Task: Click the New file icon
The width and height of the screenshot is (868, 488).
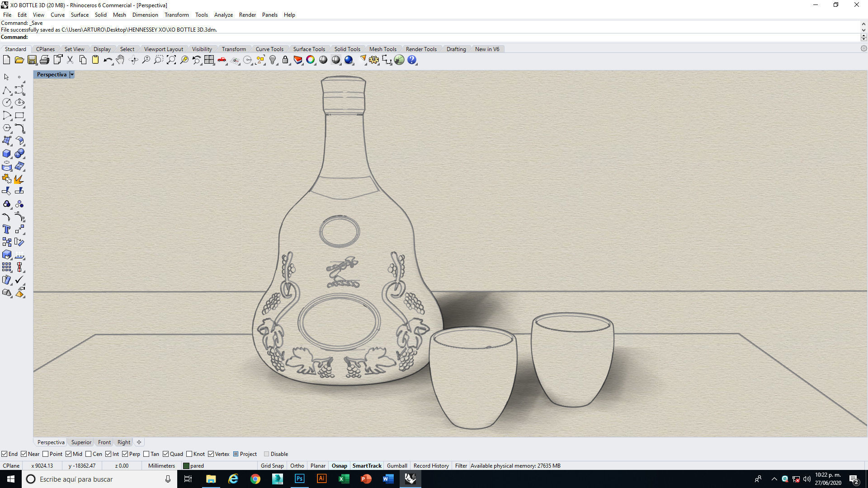Action: pos(6,60)
